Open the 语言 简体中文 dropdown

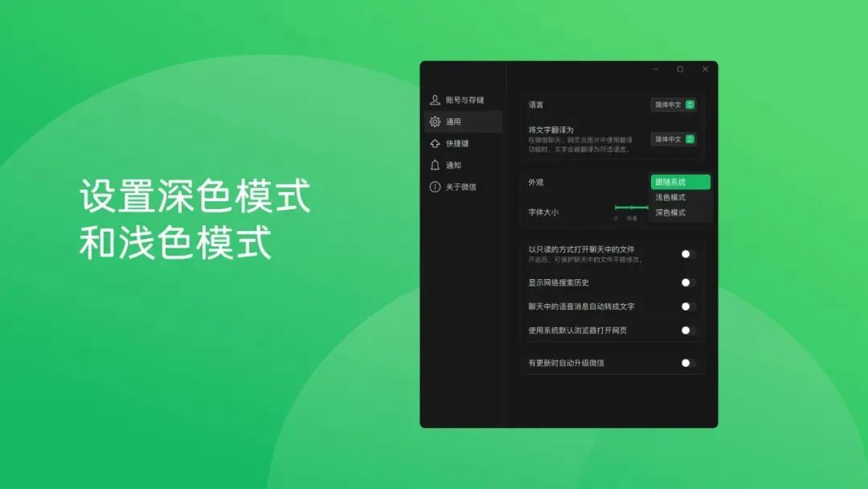point(674,104)
